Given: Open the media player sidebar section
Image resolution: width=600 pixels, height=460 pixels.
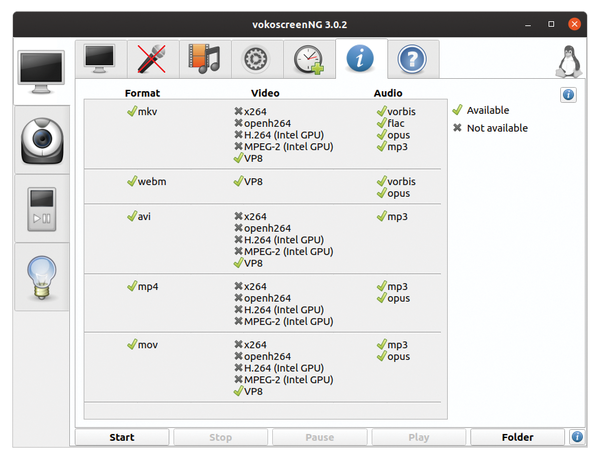Looking at the screenshot, I should click(42, 209).
